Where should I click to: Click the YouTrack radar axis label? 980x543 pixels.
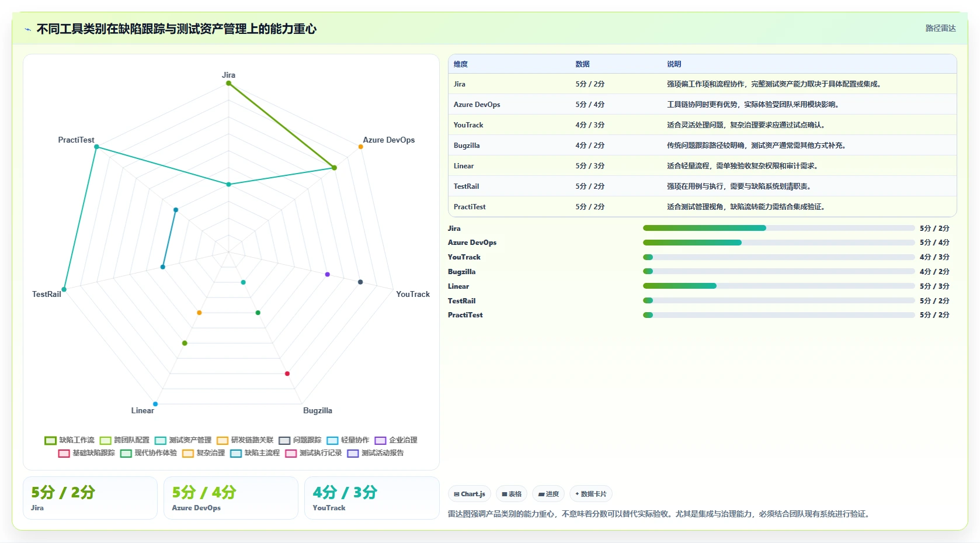[x=413, y=294]
